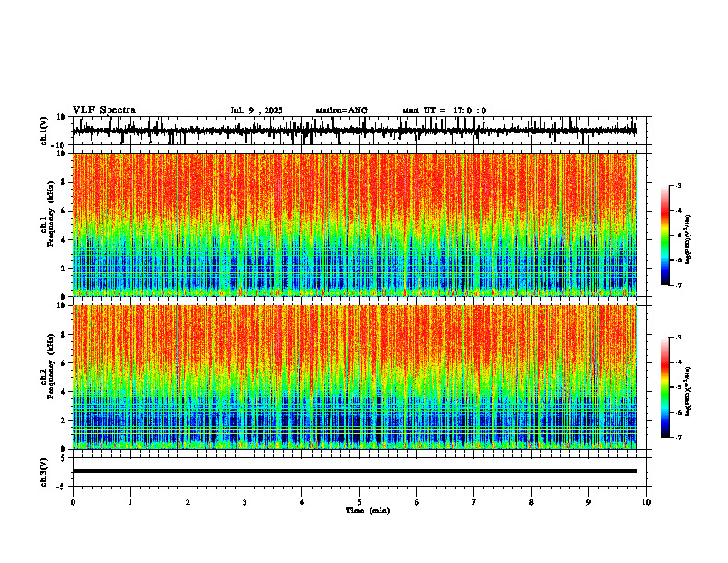Click the "-3" label on ch.2 colorbar

coord(677,338)
